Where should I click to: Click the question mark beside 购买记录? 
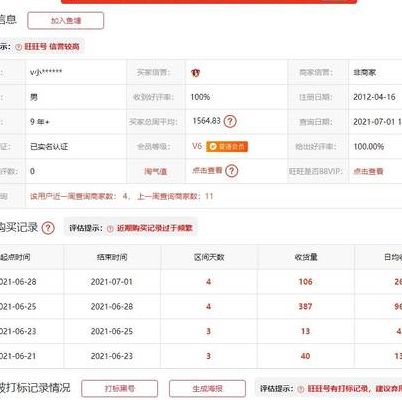48,228
